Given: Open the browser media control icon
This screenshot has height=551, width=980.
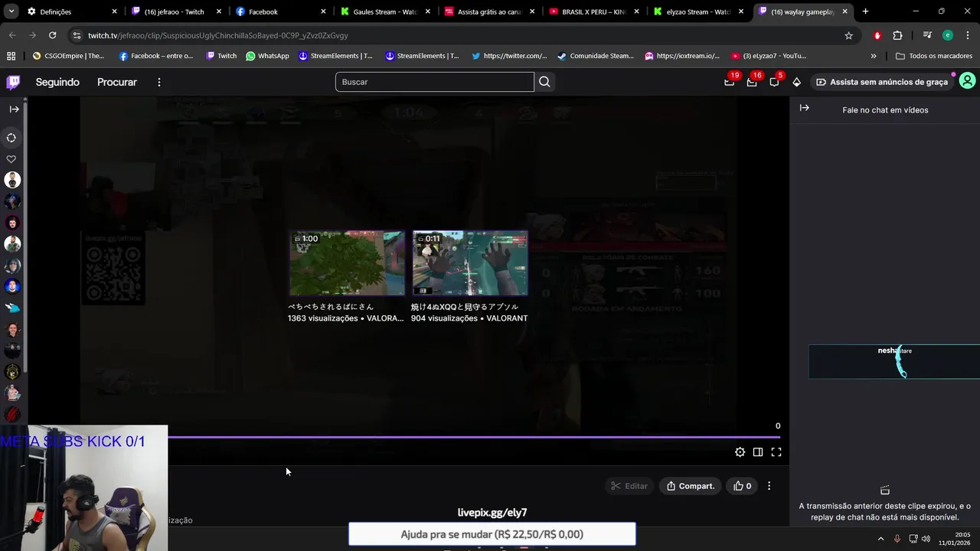Looking at the screenshot, I should [927, 35].
